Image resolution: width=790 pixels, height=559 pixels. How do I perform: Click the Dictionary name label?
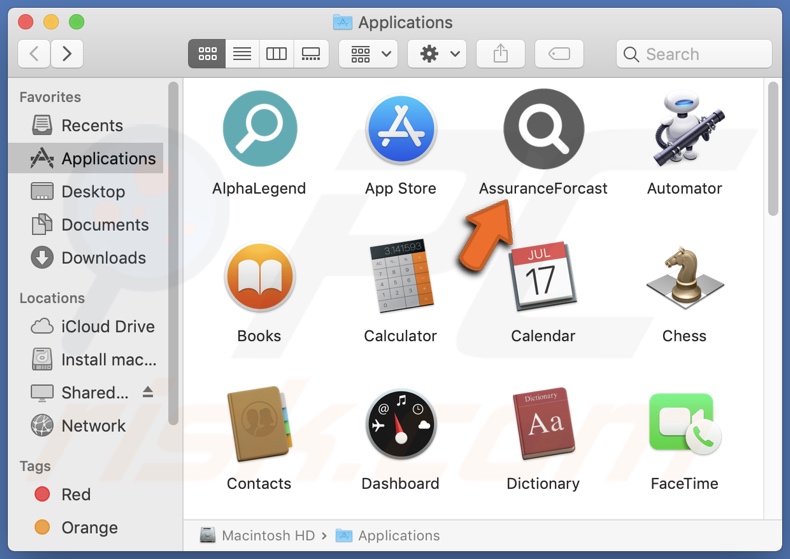click(x=543, y=483)
